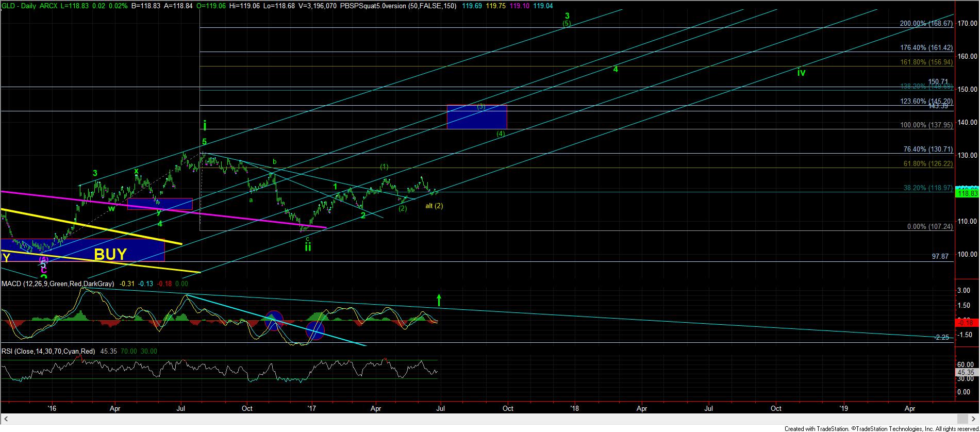Select the 76.40% (130.71) Fibonacci label
The image size is (980, 432).
click(x=928, y=149)
